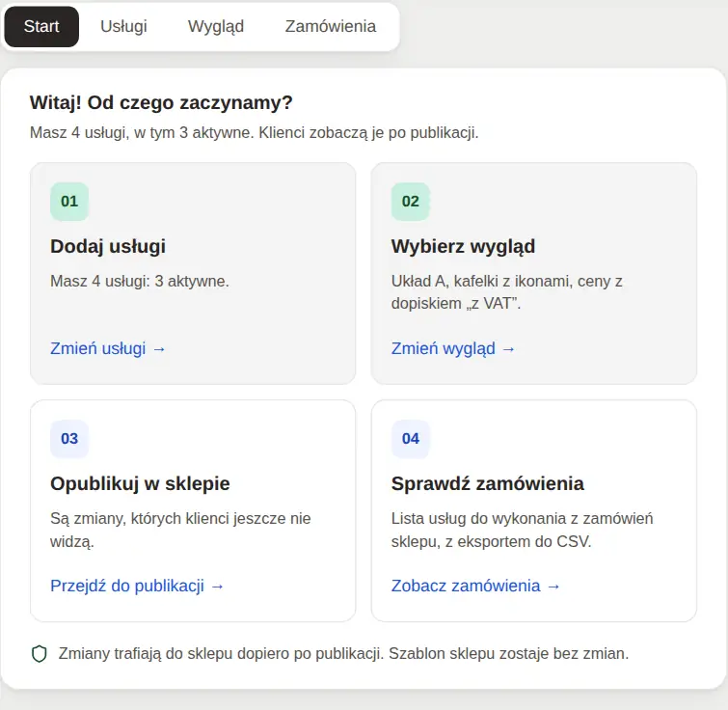Open the Zamówienia tab

[x=330, y=26]
